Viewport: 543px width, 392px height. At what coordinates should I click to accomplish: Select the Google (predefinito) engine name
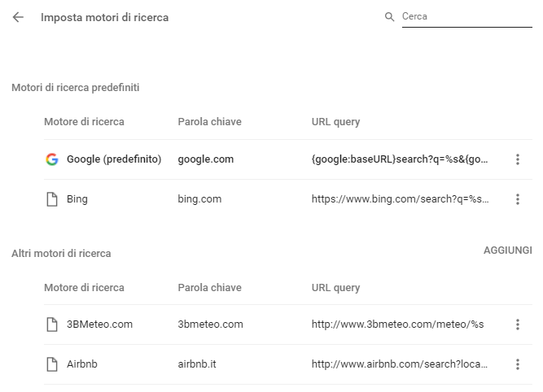114,159
